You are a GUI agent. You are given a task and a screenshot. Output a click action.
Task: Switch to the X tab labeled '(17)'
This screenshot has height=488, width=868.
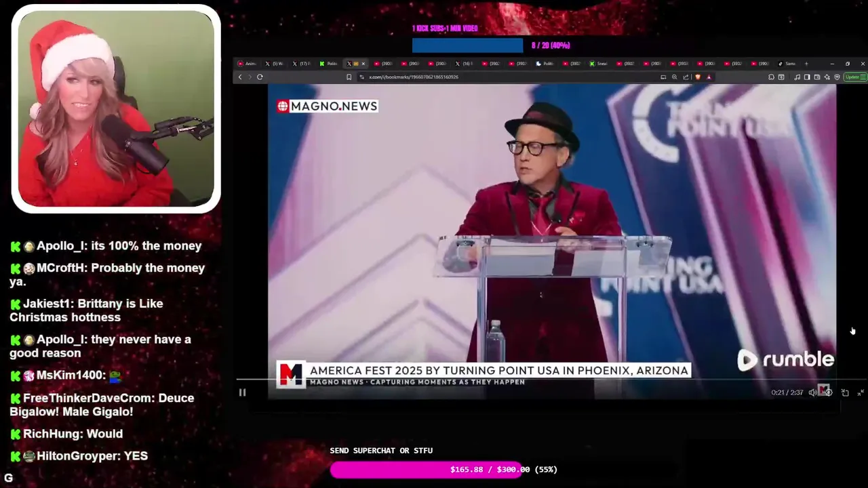[302, 64]
